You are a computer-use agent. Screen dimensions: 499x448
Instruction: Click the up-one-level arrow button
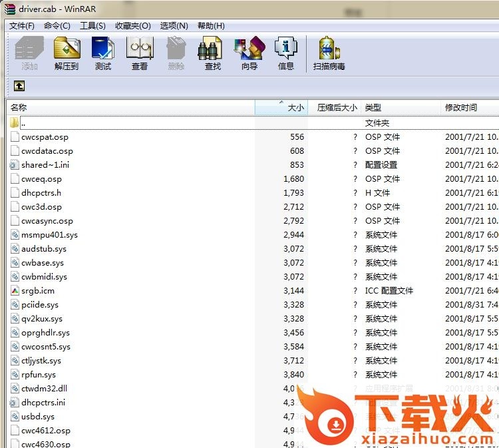tap(19, 86)
